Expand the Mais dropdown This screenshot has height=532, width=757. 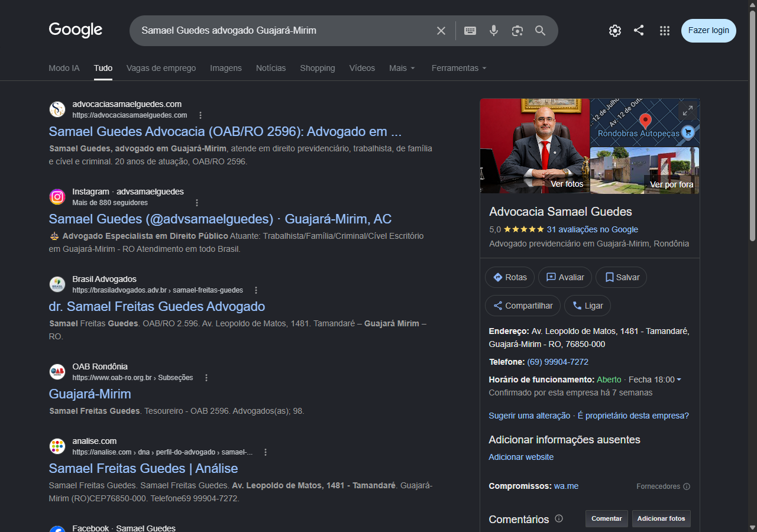(402, 68)
